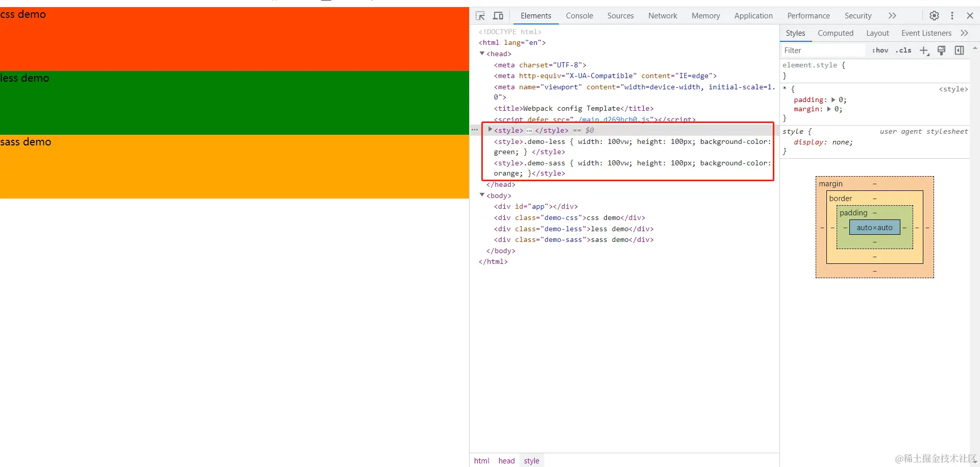Open DevTools settings gear
The width and height of the screenshot is (980, 467).
[934, 16]
